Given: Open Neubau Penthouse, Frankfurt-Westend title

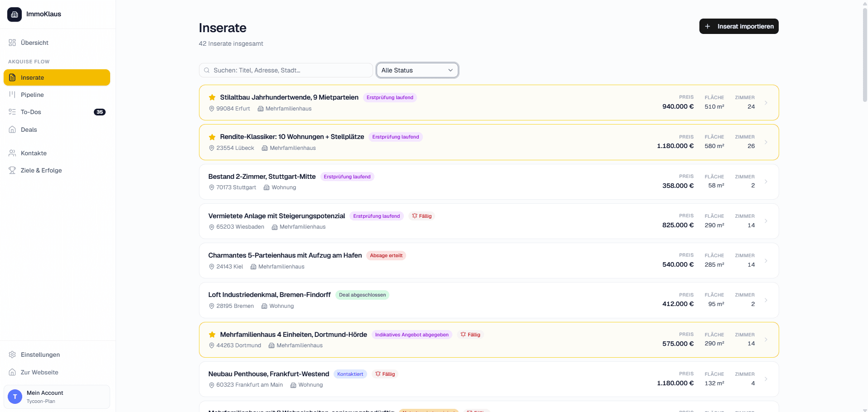Looking at the screenshot, I should (x=268, y=374).
